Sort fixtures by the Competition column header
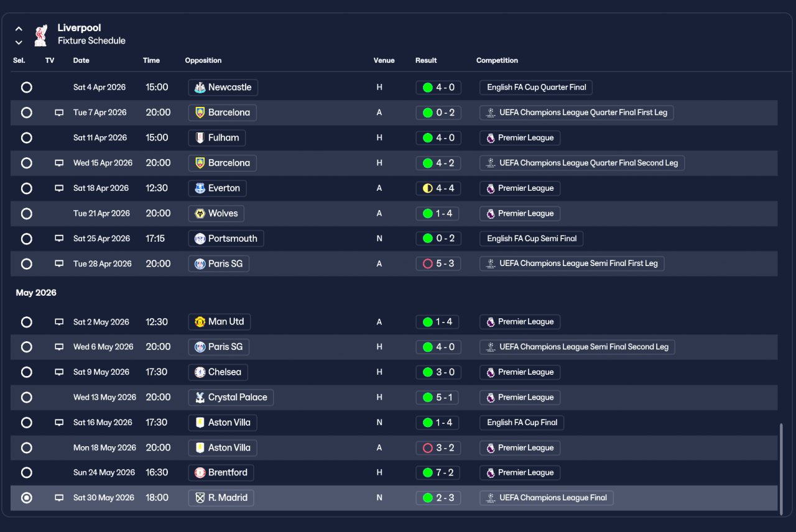The width and height of the screenshot is (796, 532). [497, 60]
